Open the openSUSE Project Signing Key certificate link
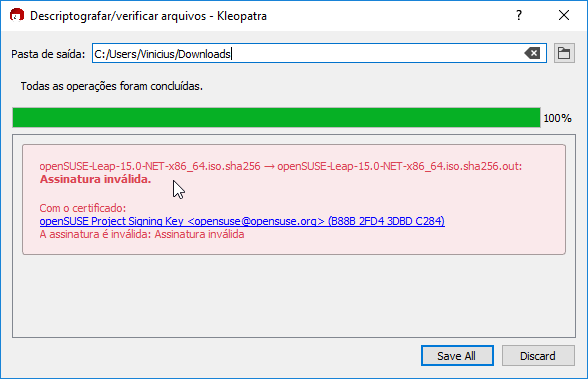Image resolution: width=588 pixels, height=379 pixels. 242,221
